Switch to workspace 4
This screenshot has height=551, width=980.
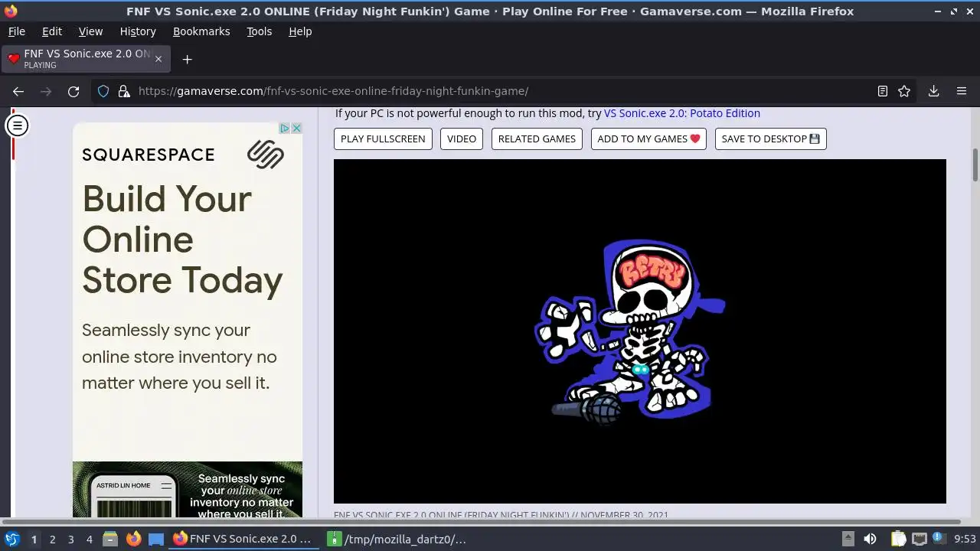pyautogui.click(x=89, y=539)
